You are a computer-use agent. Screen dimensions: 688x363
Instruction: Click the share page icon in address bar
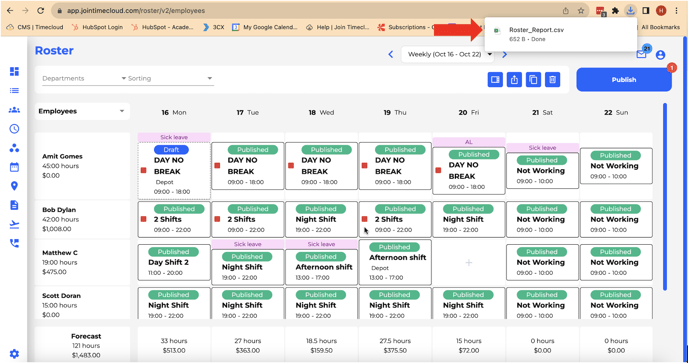pos(566,11)
